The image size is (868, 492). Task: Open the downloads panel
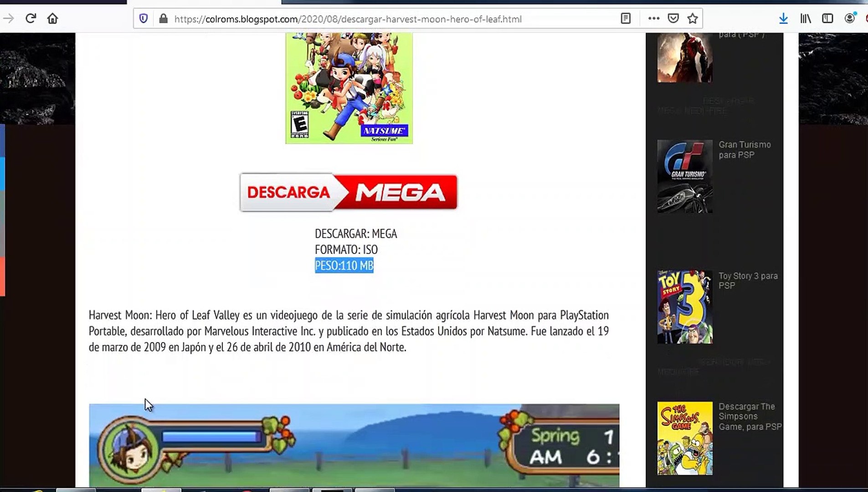point(783,19)
